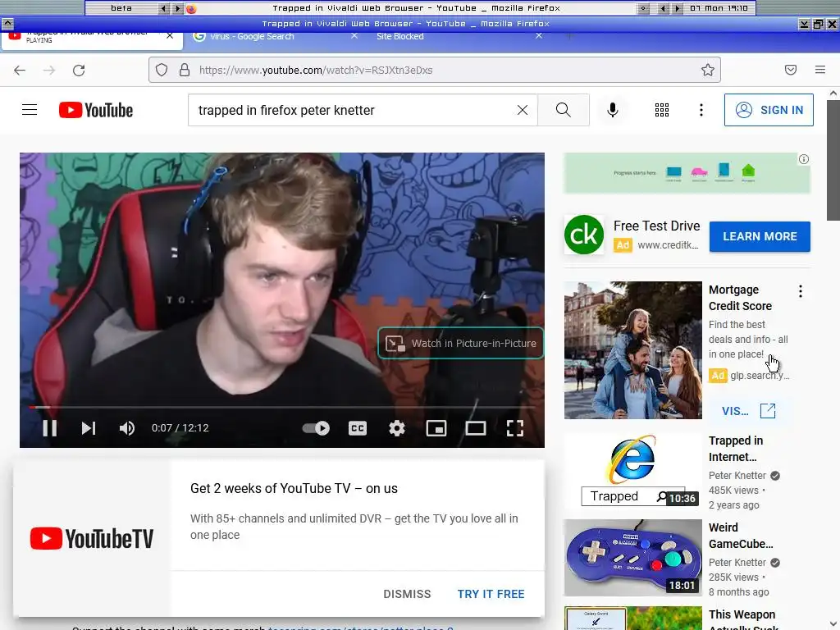Click DISMISS on the YouTube TV promo

(x=407, y=594)
